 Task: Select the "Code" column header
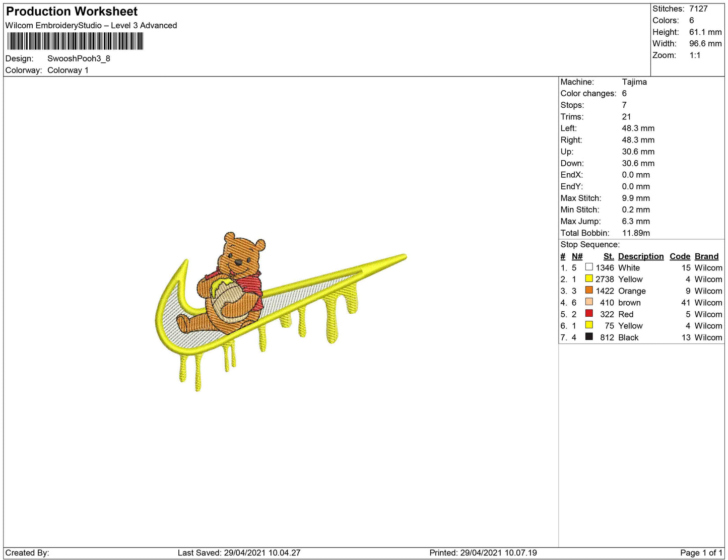point(680,256)
